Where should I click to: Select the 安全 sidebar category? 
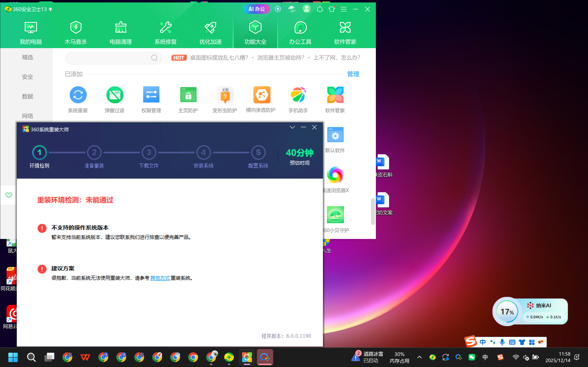point(27,77)
